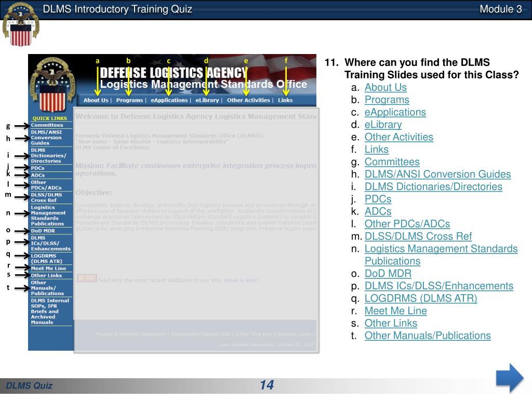
Task: Choose answer o. DoD MDR in quiz list
Action: (x=388, y=273)
